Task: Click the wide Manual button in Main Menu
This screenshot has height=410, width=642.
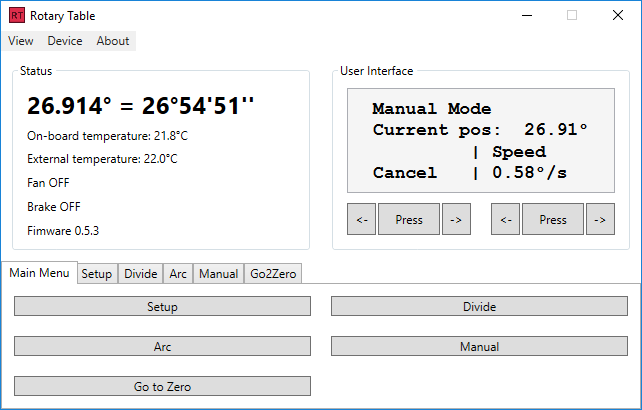Action: (479, 347)
